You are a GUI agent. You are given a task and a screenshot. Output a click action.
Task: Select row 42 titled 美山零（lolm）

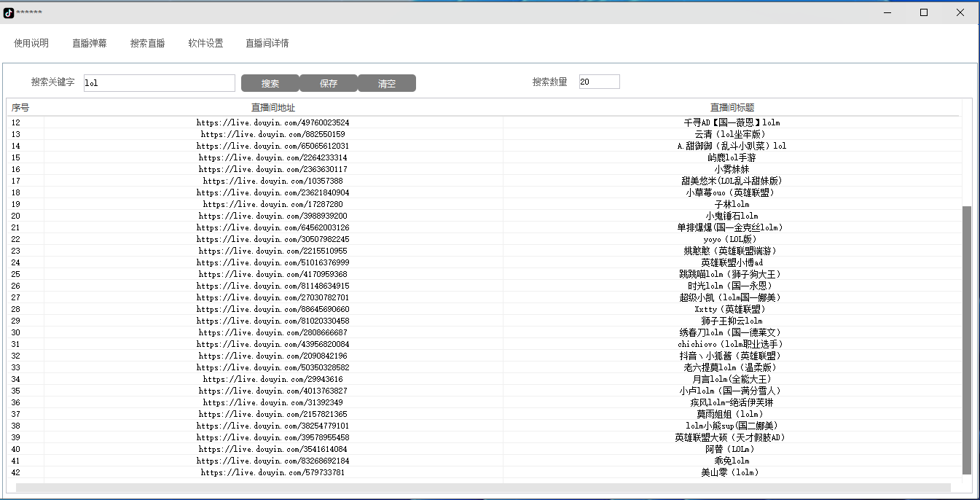click(732, 472)
